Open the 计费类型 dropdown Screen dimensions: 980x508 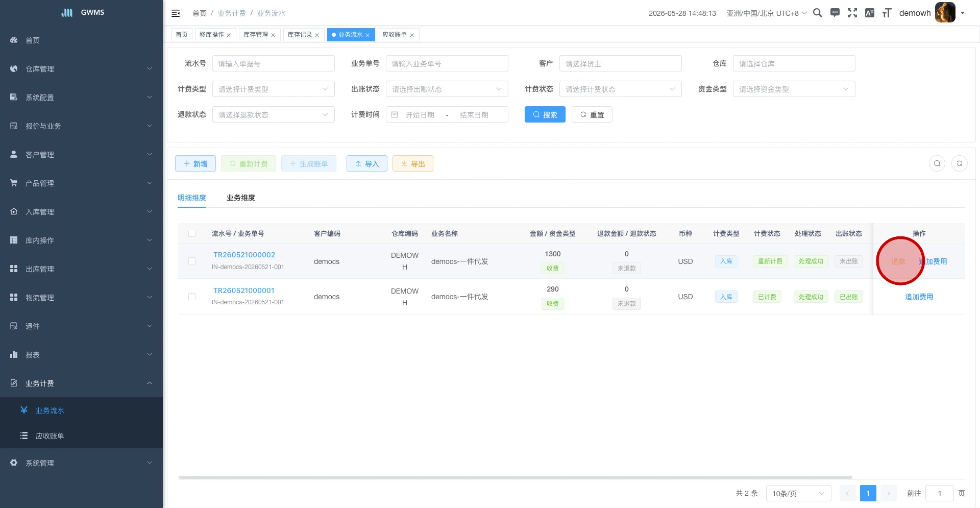click(x=274, y=89)
